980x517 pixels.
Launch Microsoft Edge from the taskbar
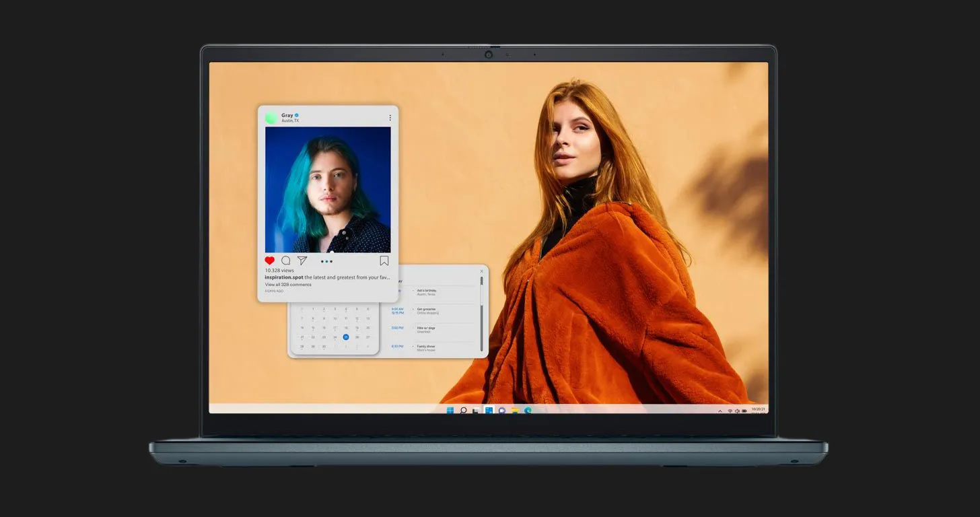528,410
